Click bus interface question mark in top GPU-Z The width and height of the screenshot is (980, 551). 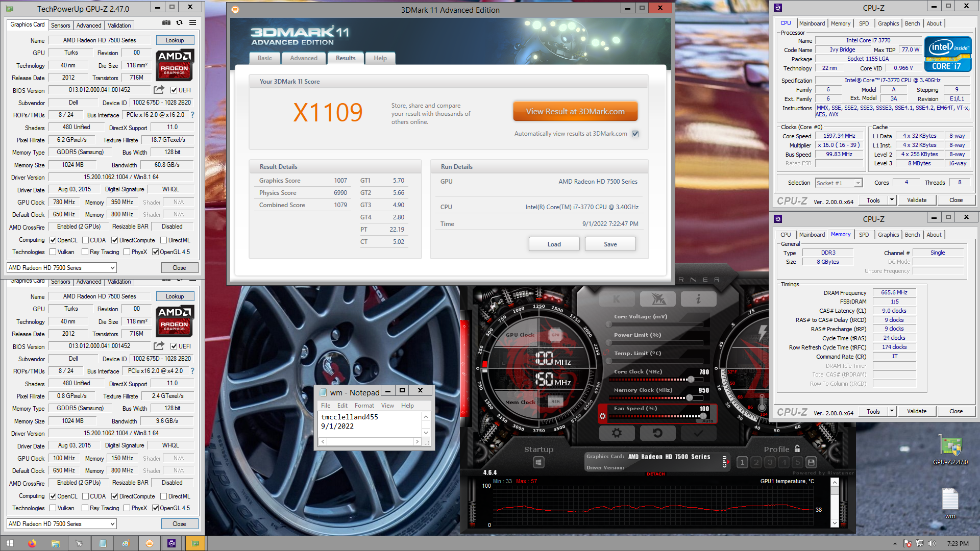tap(192, 115)
